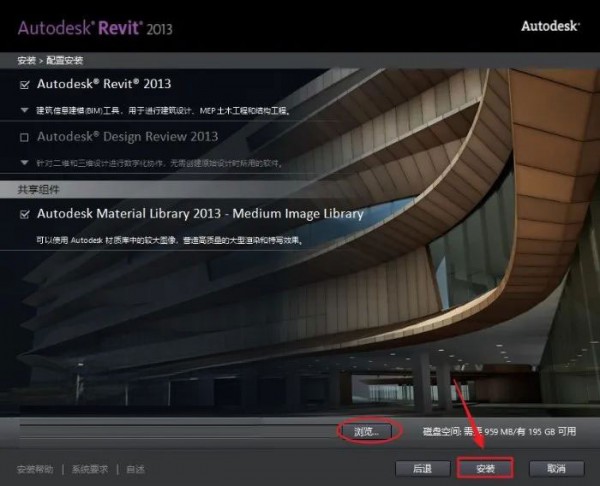Click the 安装 > 配置安装 breadcrumb
This screenshot has height=486, width=600.
50,60
